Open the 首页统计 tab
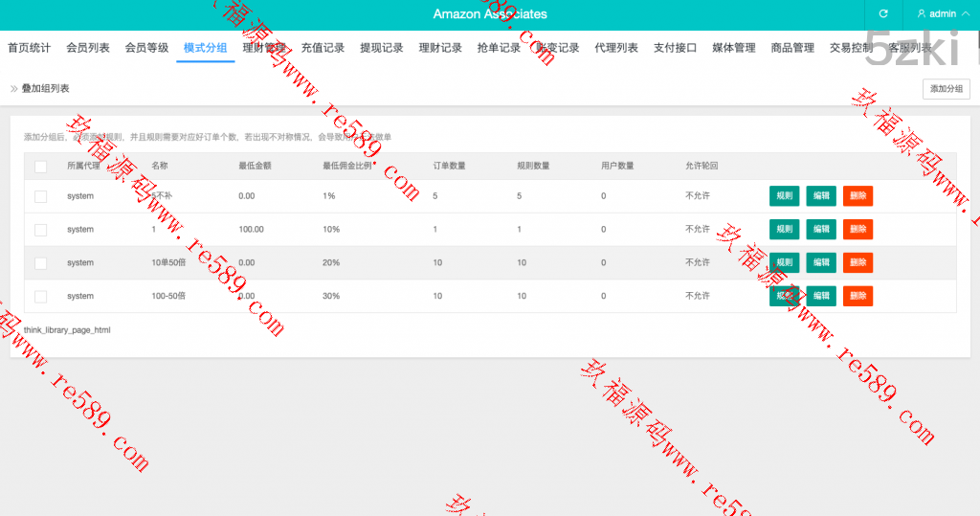This screenshot has height=516, width=980. [29, 48]
